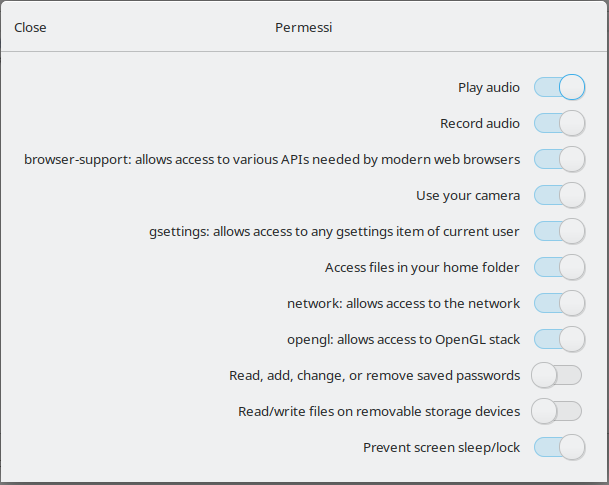This screenshot has height=485, width=609.
Task: Switch off Use your camera
Action: (559, 196)
